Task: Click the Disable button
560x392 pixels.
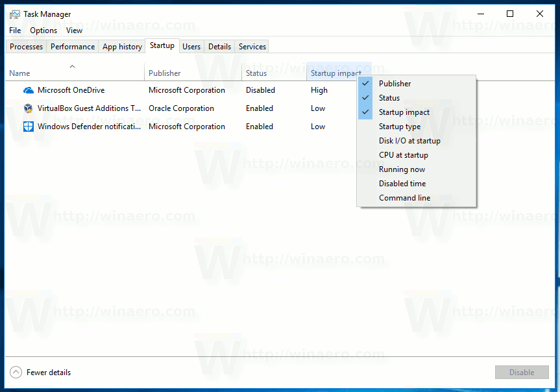Action: (x=522, y=372)
